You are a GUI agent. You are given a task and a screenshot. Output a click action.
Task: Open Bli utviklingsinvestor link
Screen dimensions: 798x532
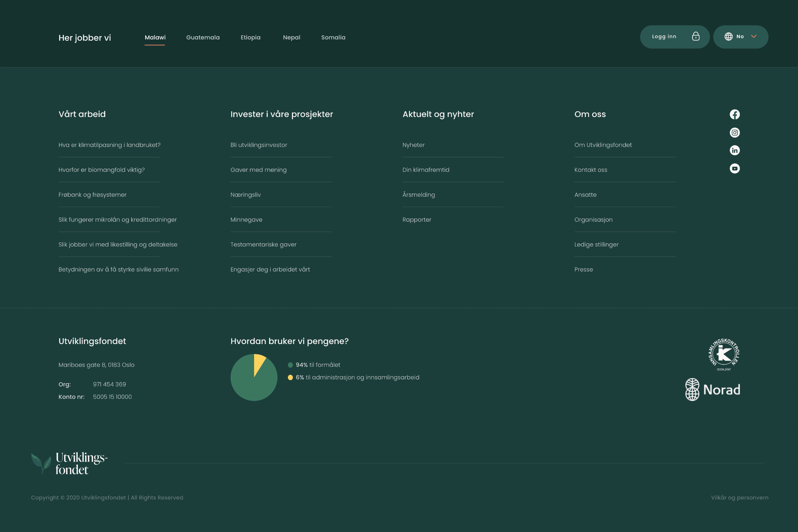(258, 145)
